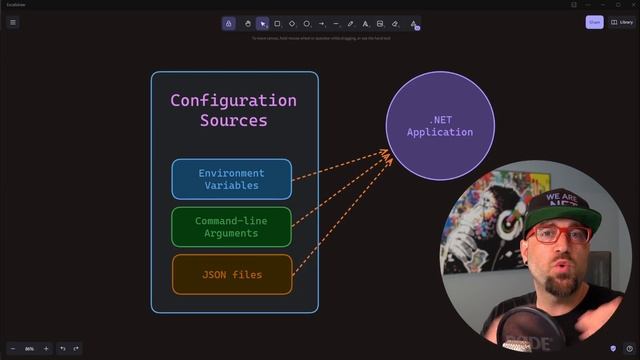The height and width of the screenshot is (360, 640).
Task: Open the Excalidraw hamburger menu
Action: coord(13,22)
